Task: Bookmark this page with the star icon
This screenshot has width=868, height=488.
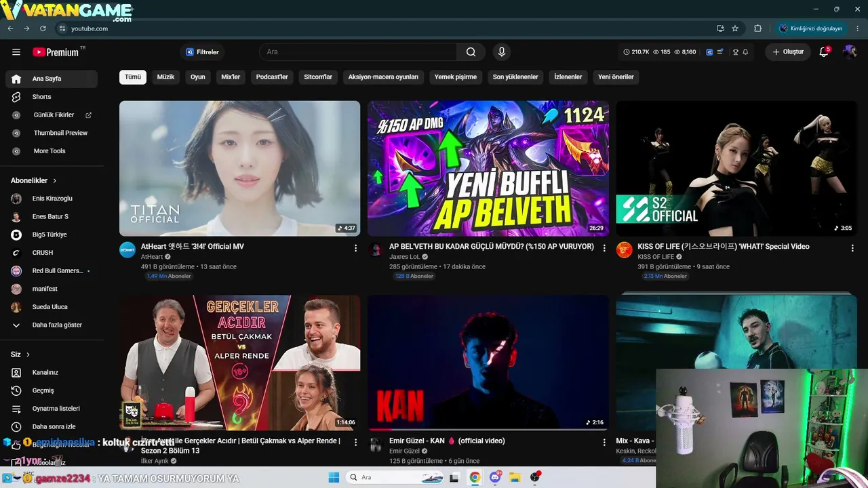Action: (735, 28)
